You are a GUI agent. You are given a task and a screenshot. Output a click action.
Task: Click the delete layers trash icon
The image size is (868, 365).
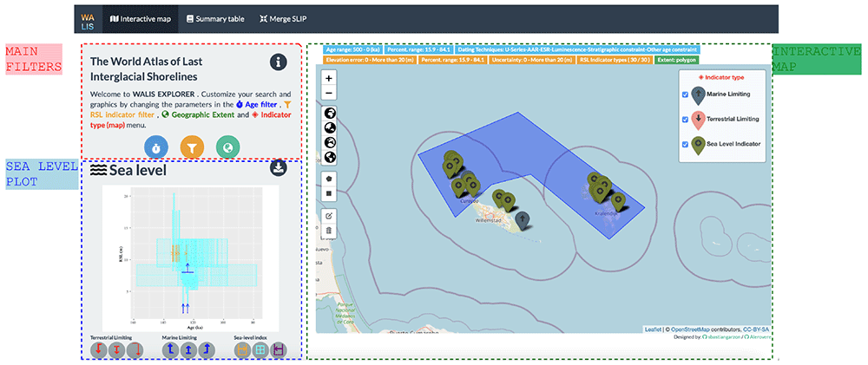coord(329,231)
